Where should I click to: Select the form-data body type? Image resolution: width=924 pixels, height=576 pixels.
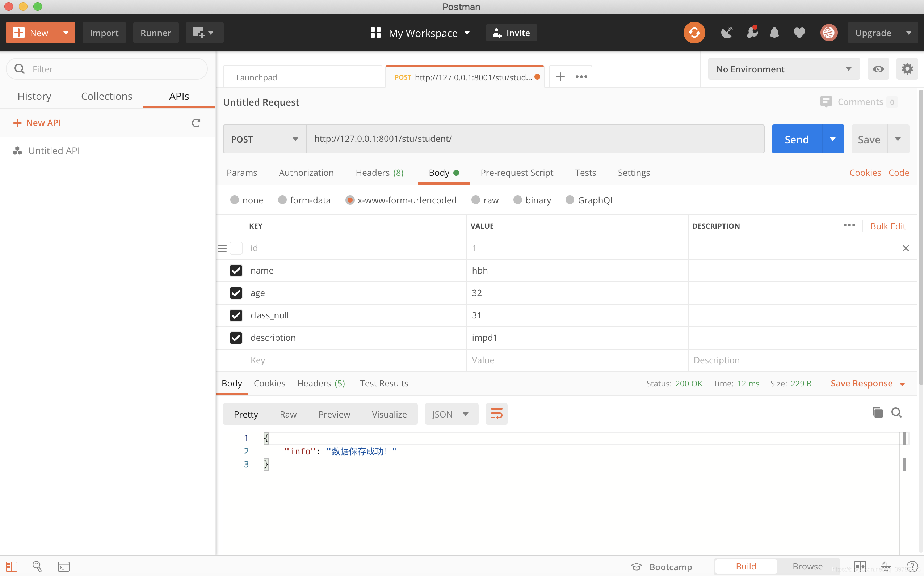282,200
